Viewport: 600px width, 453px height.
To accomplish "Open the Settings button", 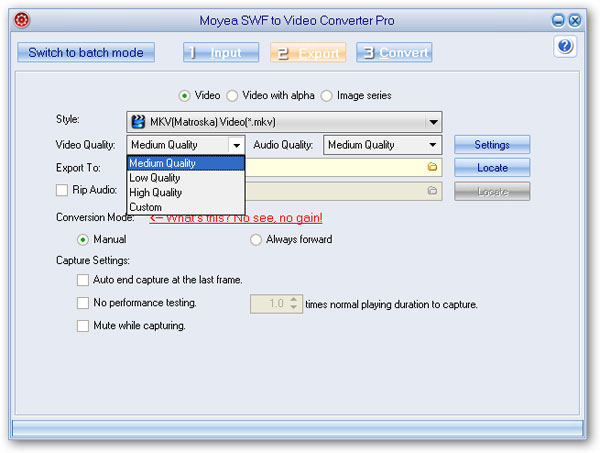I will (x=492, y=145).
